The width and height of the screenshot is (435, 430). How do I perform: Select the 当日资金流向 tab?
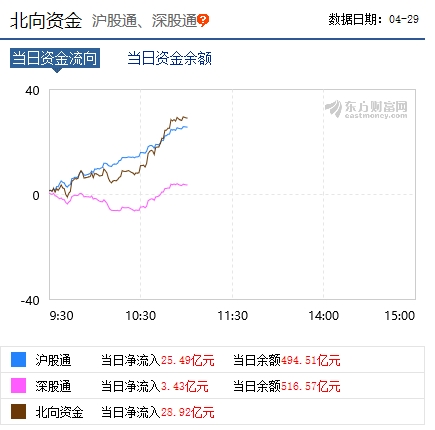(55, 58)
